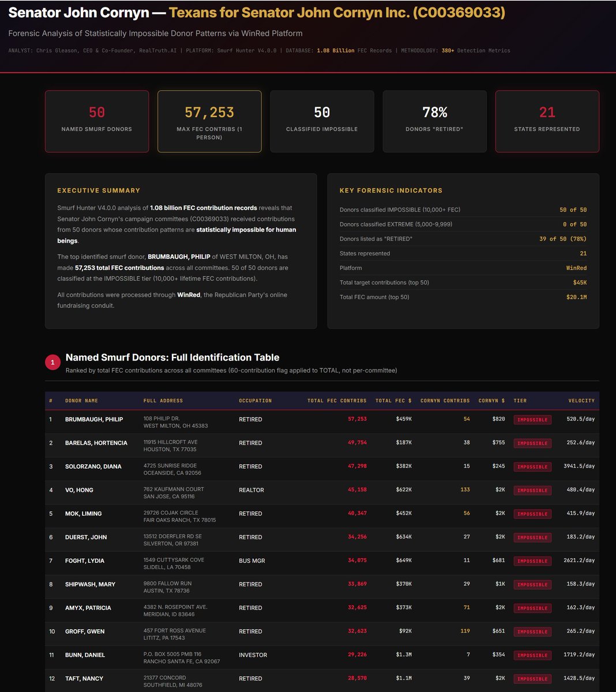Select donor name SHIPWASH, MARY
Screen dimensions: 616x692
click(x=90, y=585)
